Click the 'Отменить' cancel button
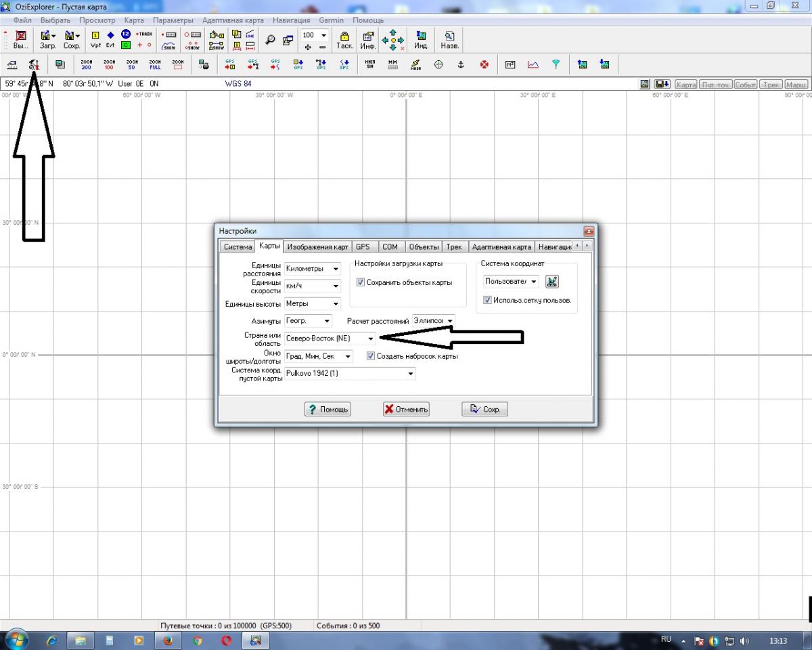The width and height of the screenshot is (812, 650). tap(406, 409)
